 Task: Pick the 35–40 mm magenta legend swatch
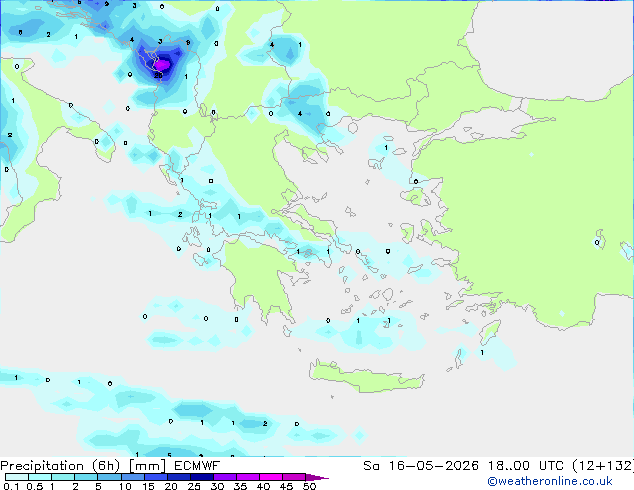point(248,477)
